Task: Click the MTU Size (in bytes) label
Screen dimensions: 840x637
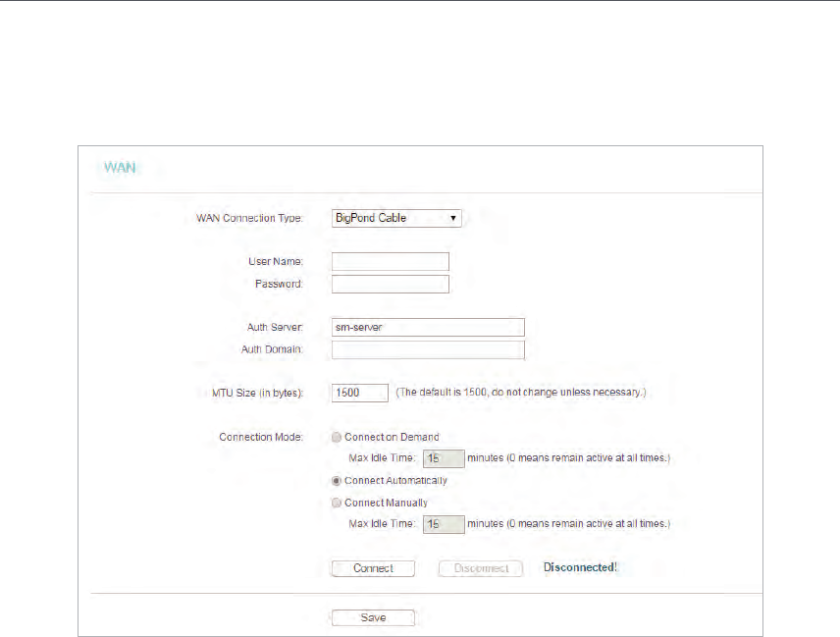Action: [x=258, y=393]
